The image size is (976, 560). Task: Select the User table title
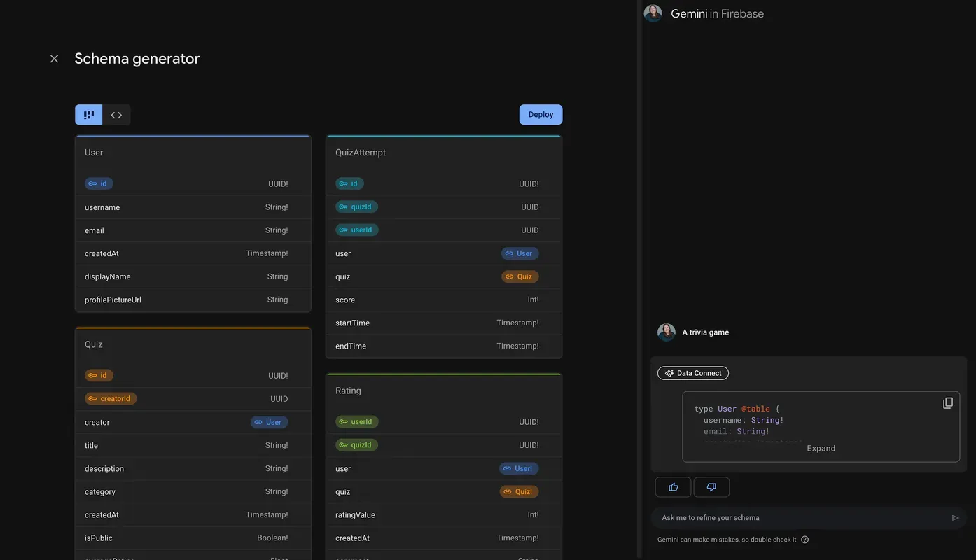(x=94, y=153)
